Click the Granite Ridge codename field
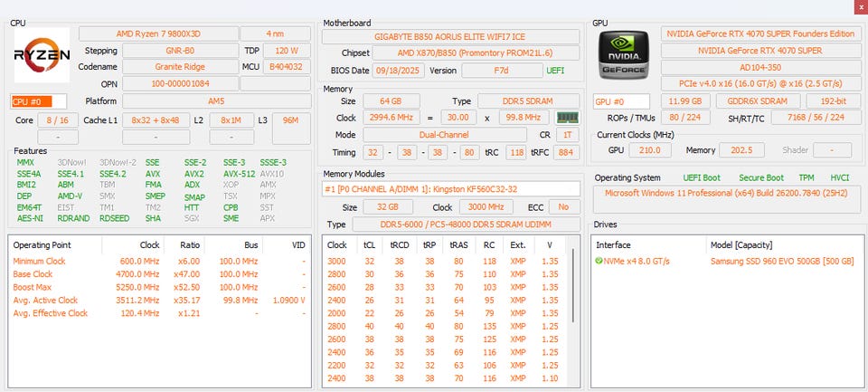The height and width of the screenshot is (392, 868). click(x=180, y=67)
